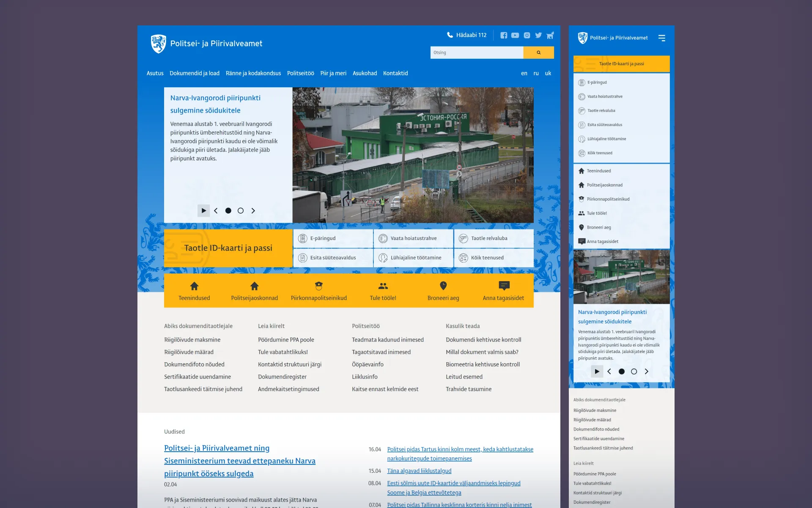Open the YouTube social icon in header

coord(515,36)
